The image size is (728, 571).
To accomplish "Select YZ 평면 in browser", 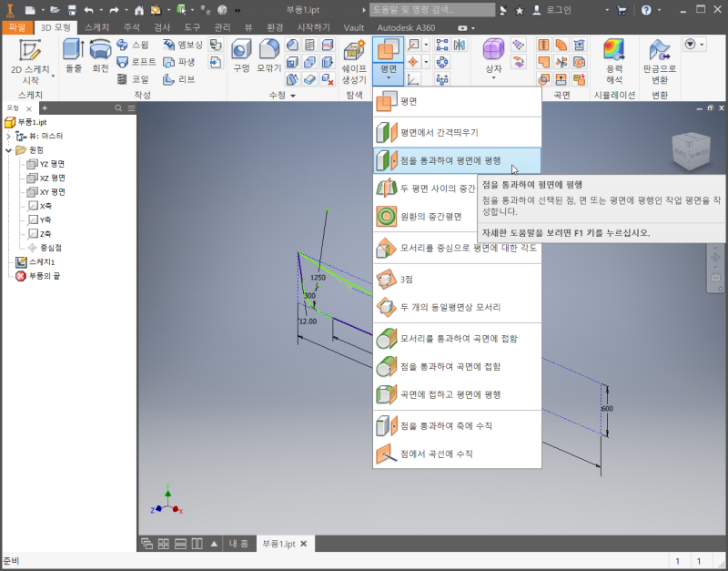I will tap(46, 164).
